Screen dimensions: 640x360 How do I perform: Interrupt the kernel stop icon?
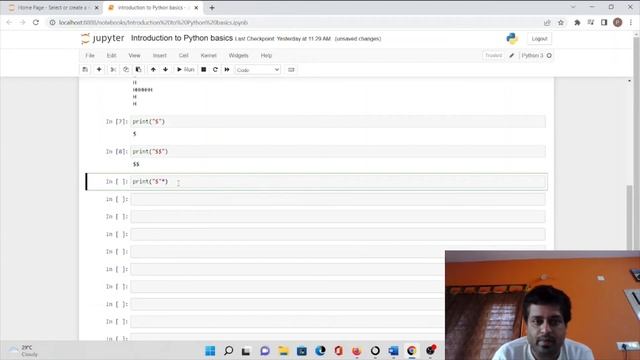[x=203, y=70]
